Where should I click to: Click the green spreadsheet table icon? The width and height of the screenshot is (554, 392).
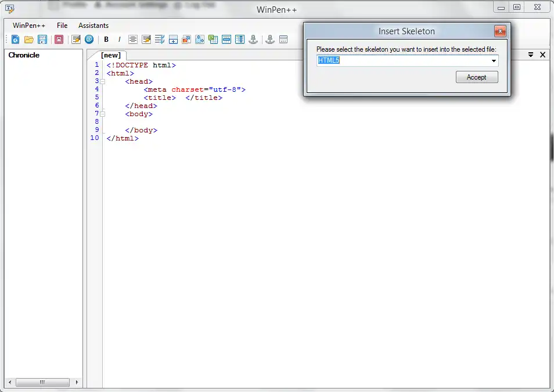[x=213, y=39]
